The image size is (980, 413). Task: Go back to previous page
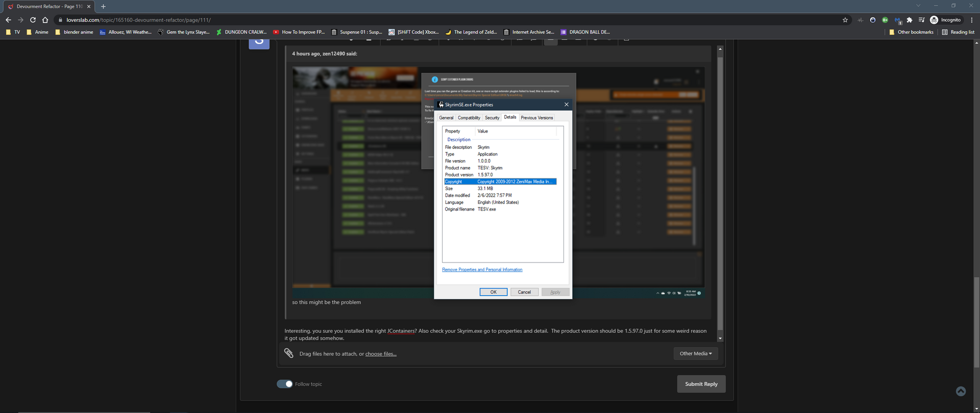pos(8,20)
